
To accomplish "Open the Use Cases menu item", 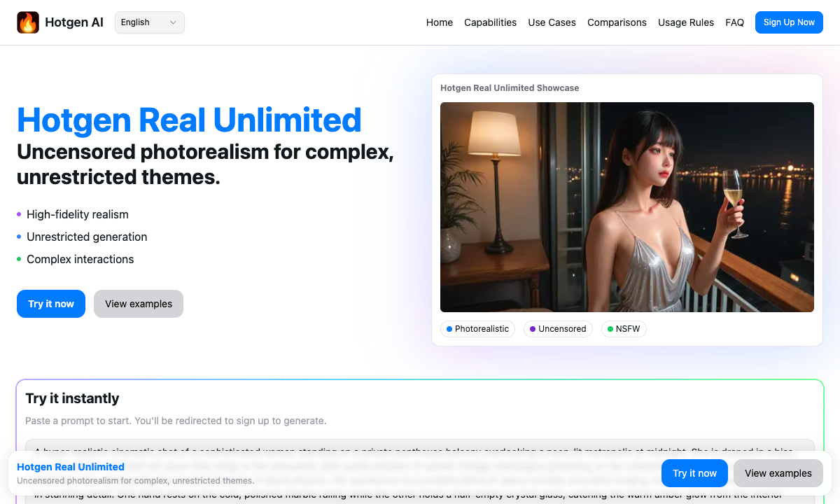I will (552, 22).
